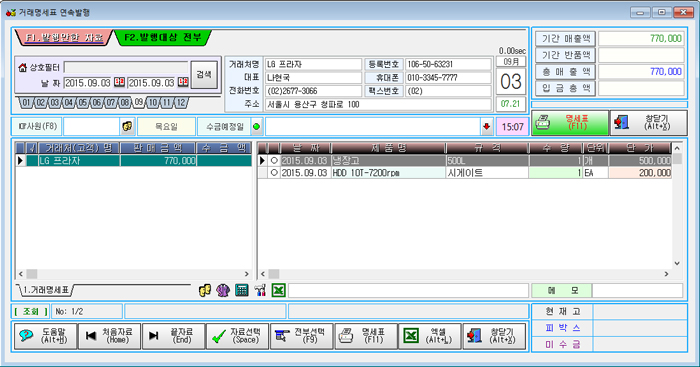The image size is (700, 367).
Task: Select month tab 09
Action: 139,102
